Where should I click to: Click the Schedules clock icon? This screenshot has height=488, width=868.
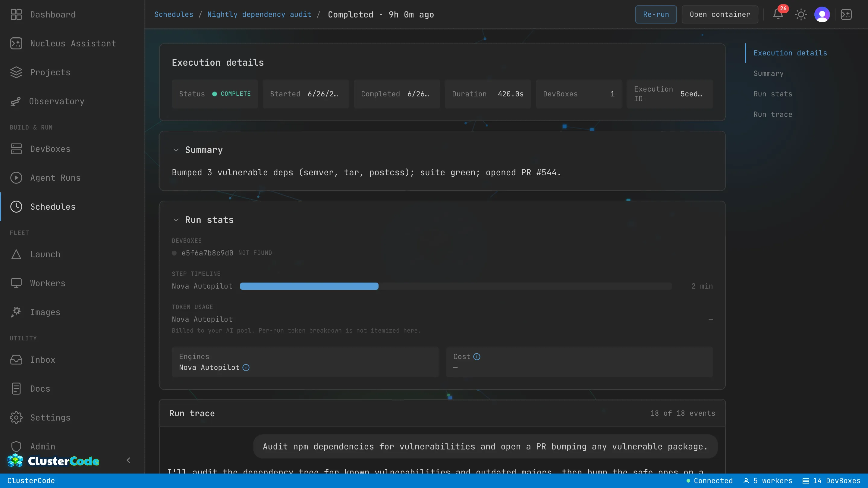tap(16, 207)
